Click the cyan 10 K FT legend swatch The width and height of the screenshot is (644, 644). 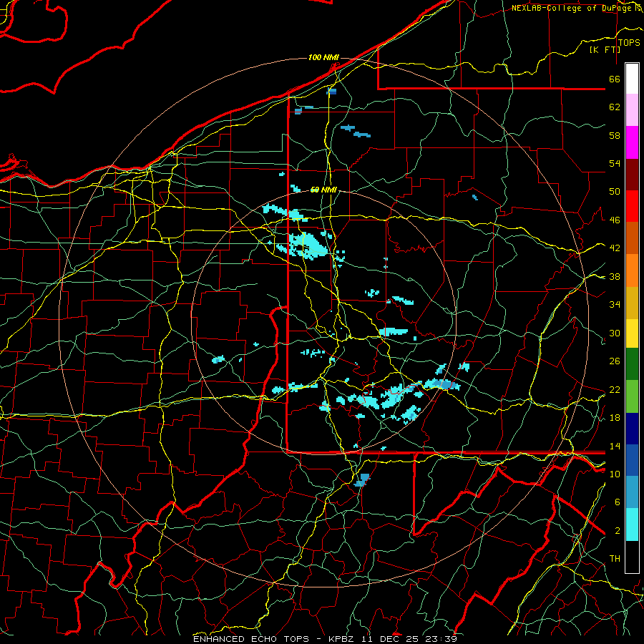click(x=632, y=525)
